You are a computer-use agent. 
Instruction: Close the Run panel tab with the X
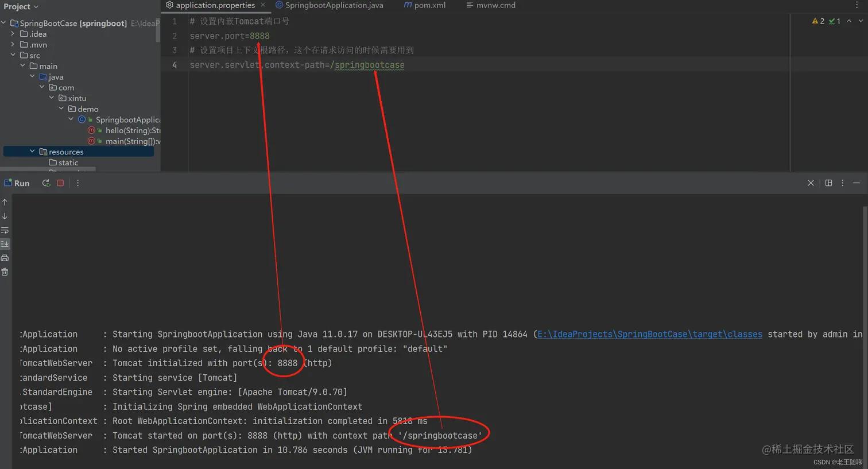[811, 183]
